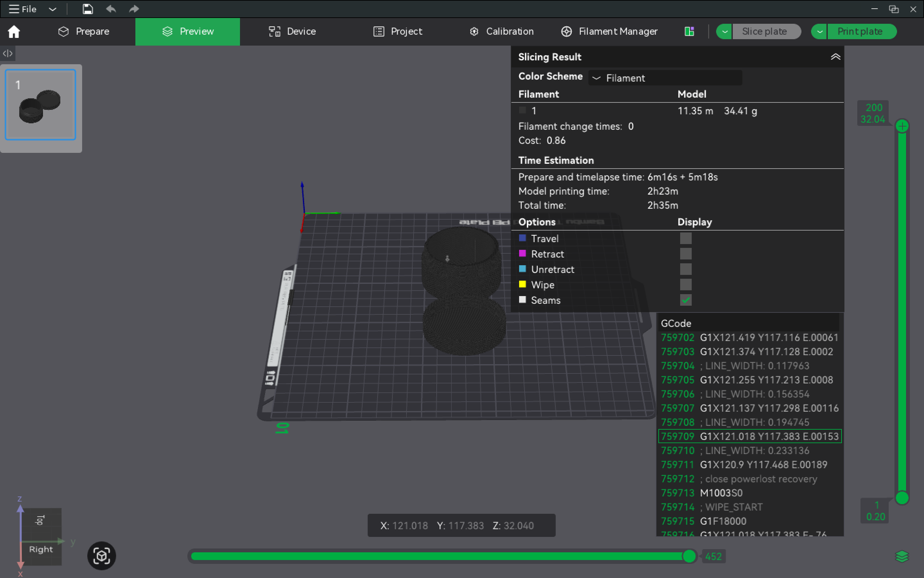
Task: Click the Save project icon
Action: (88, 9)
